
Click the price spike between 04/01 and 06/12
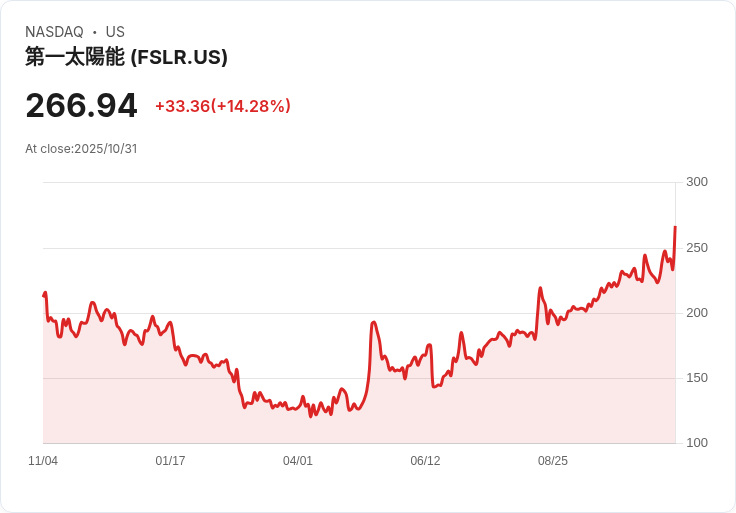(373, 322)
